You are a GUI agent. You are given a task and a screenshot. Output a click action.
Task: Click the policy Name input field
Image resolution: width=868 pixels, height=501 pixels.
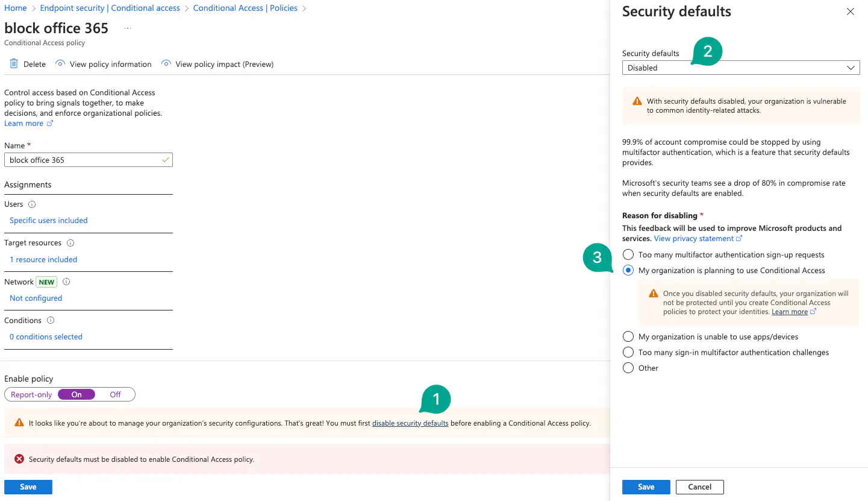coord(84,160)
